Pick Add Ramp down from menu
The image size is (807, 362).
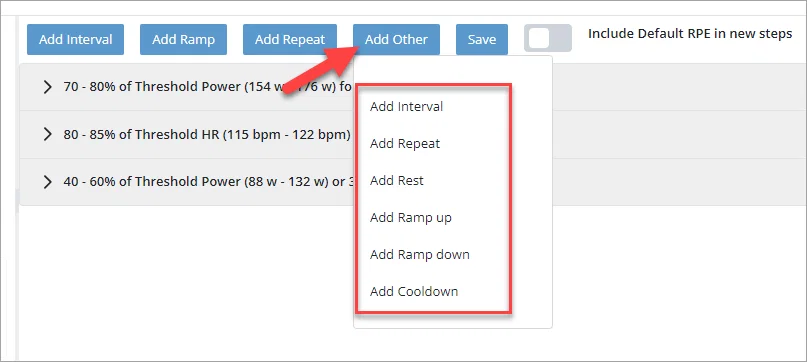(419, 254)
